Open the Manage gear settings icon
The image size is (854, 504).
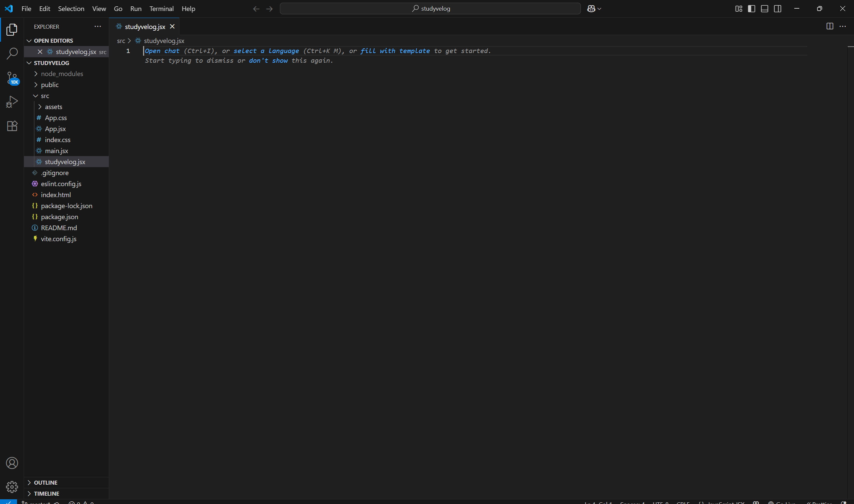pos(12,487)
